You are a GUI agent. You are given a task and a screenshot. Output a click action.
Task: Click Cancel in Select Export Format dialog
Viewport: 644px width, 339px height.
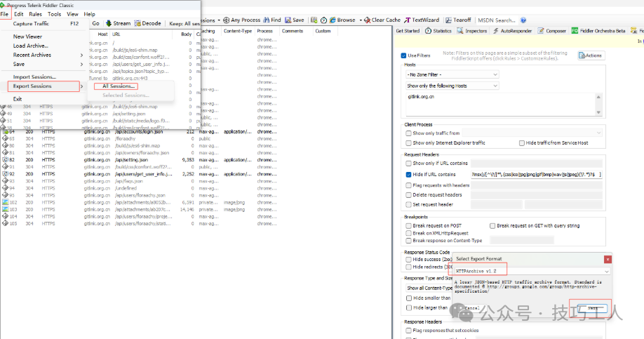point(472,308)
